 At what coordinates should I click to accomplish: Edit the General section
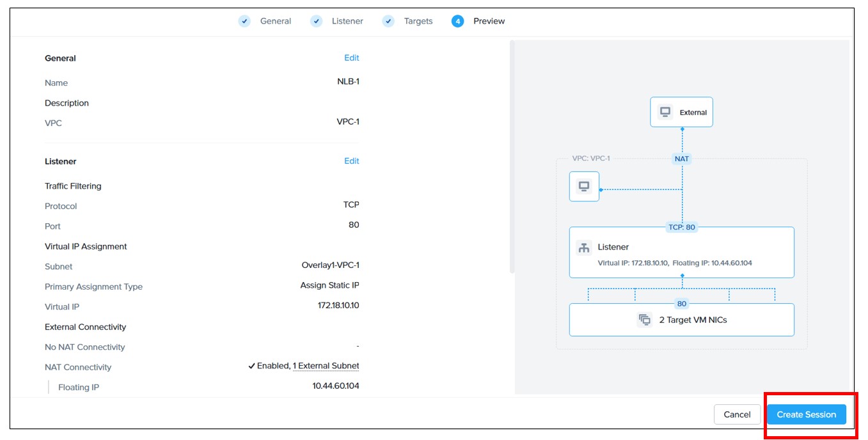351,58
